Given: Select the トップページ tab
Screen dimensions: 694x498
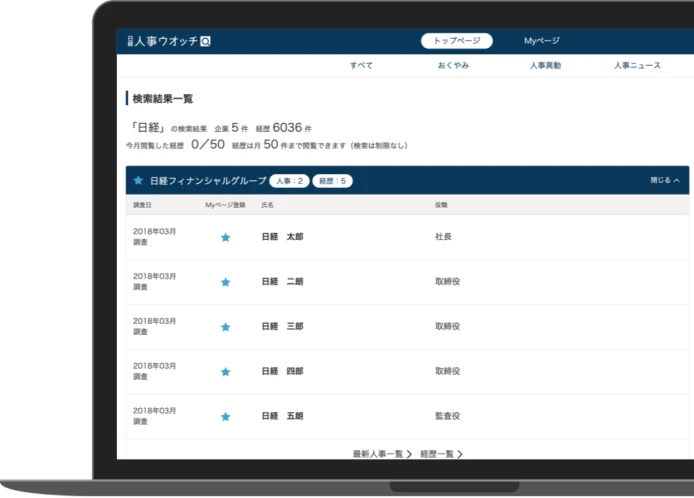Looking at the screenshot, I should pyautogui.click(x=456, y=41).
